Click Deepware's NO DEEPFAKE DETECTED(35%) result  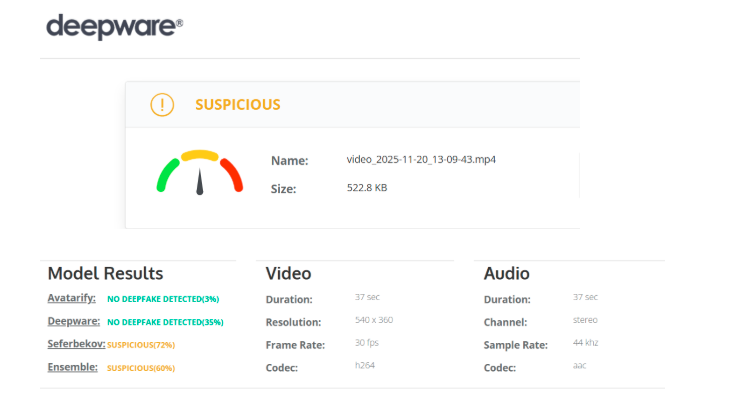pos(165,322)
